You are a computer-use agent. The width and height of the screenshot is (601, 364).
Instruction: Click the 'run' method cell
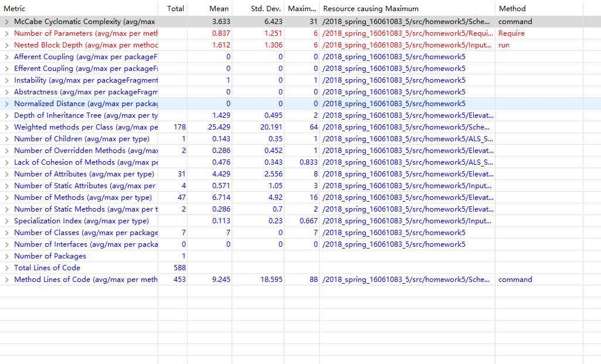(x=504, y=45)
